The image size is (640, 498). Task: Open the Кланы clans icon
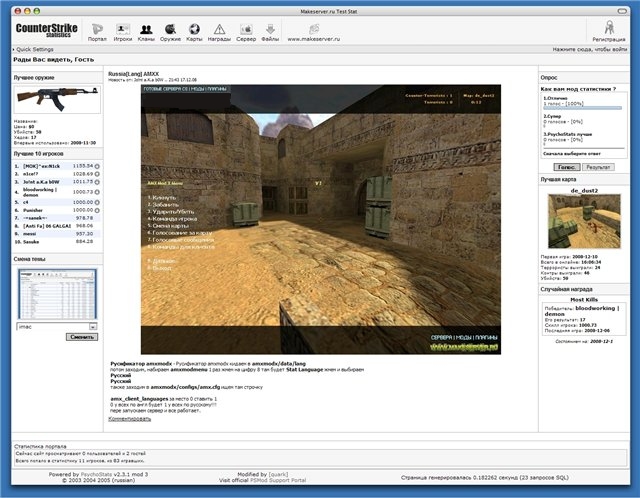tap(146, 32)
